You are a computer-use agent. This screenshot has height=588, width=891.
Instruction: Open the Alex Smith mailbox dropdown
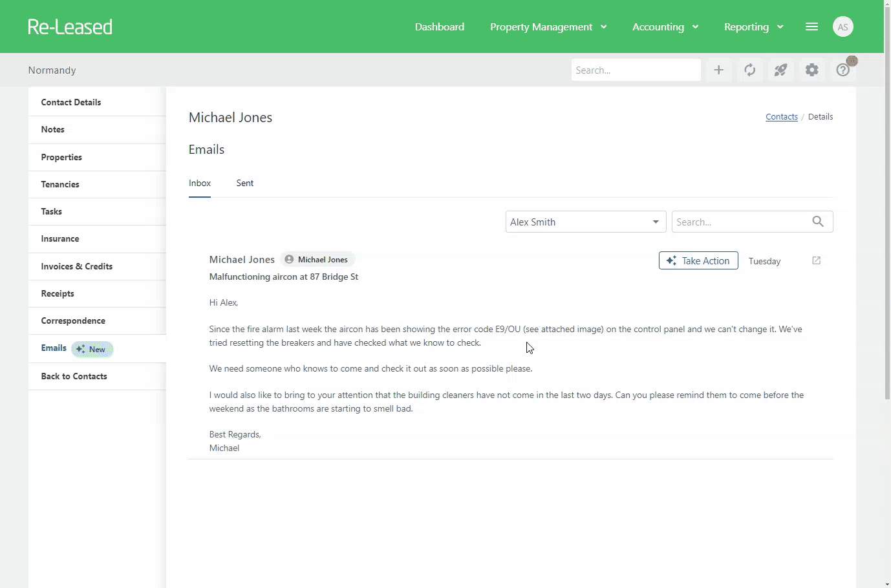(x=585, y=222)
